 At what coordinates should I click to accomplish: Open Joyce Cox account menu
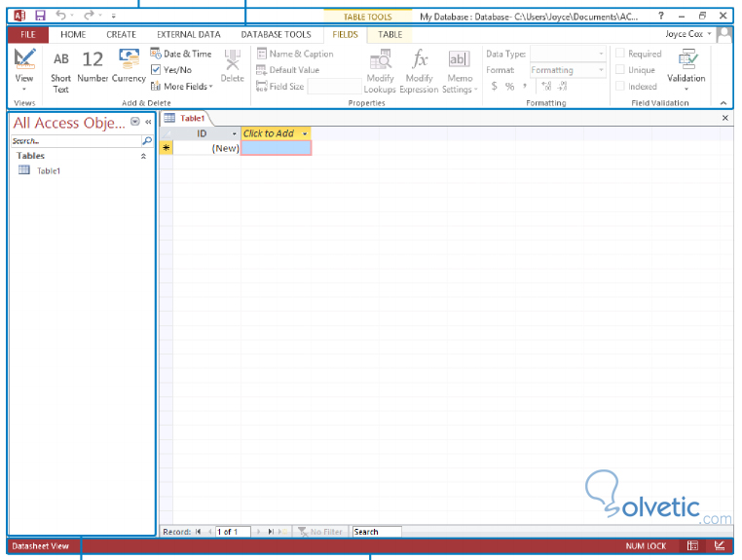(688, 34)
